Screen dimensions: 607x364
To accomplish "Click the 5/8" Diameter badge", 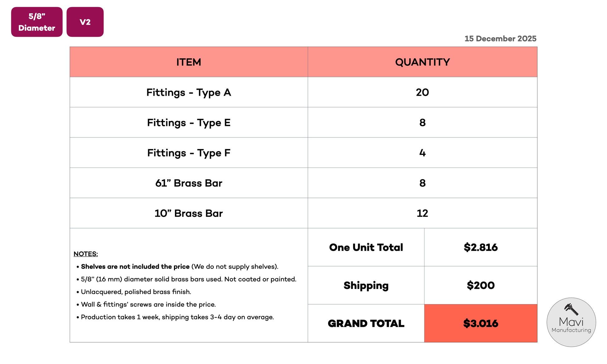I will coord(37,22).
